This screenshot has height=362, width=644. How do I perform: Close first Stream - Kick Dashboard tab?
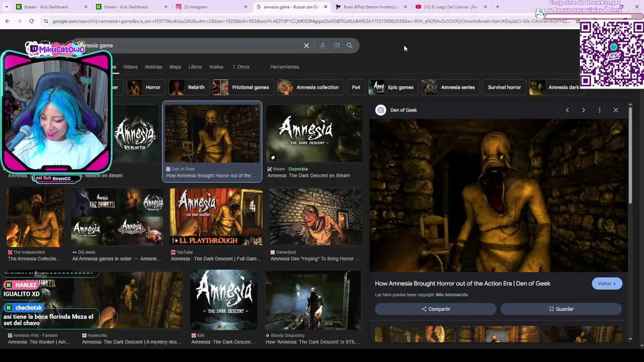pos(86,7)
